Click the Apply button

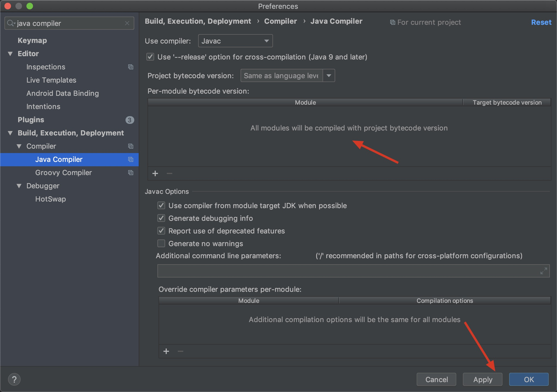pos(482,379)
